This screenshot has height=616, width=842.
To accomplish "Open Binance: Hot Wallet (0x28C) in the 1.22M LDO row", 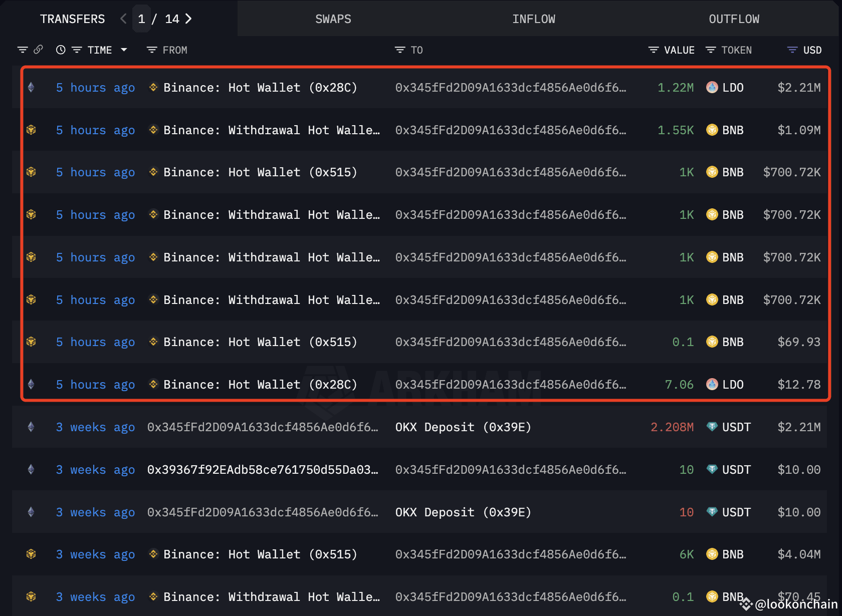I will (x=260, y=88).
